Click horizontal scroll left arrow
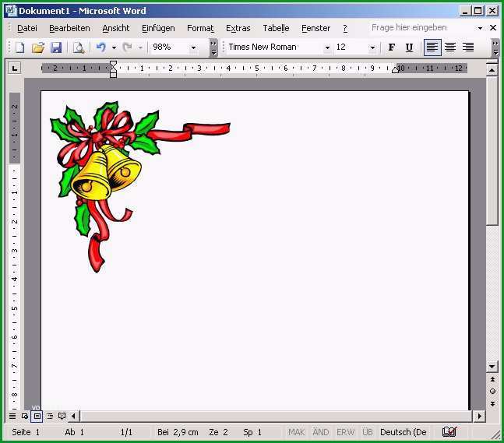 (74, 417)
